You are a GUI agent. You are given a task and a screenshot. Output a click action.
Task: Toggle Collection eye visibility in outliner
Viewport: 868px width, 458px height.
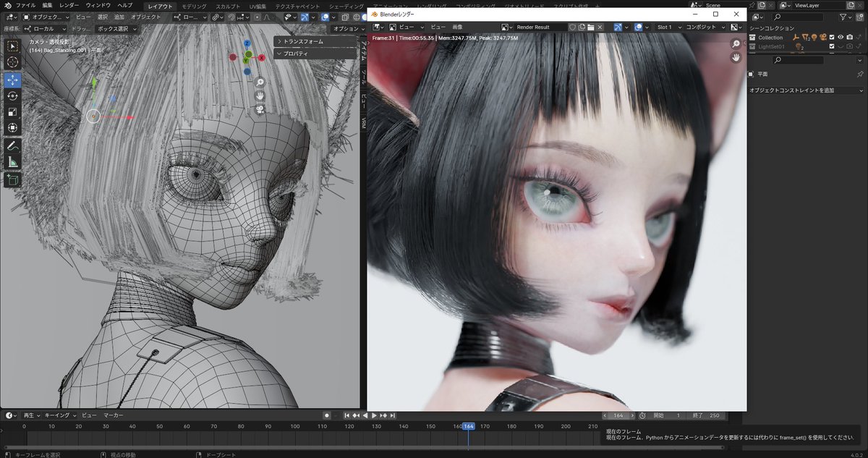point(841,37)
